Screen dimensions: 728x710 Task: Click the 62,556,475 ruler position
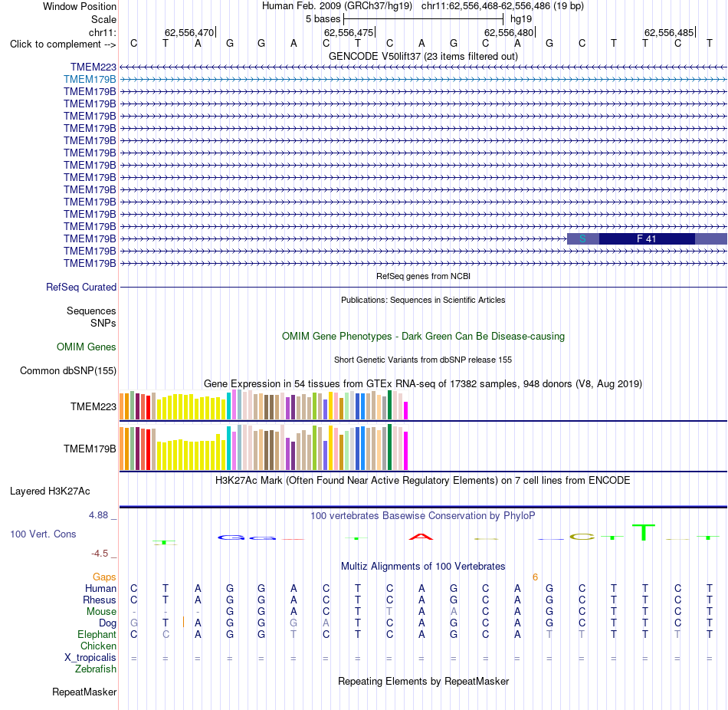[x=349, y=32]
